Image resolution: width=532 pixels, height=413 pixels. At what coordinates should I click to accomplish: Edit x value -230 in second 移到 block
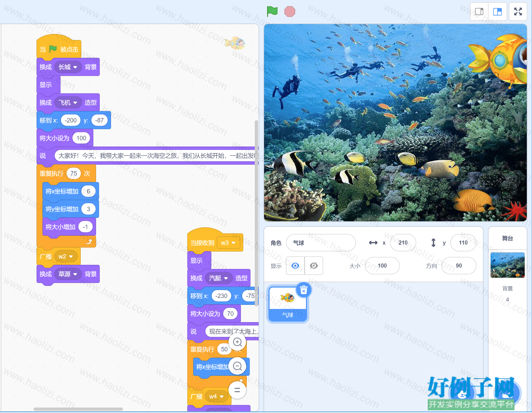pyautogui.click(x=221, y=296)
